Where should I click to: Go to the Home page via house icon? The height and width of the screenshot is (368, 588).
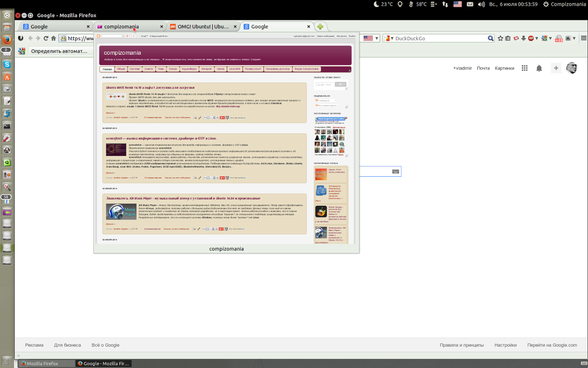[x=54, y=38]
